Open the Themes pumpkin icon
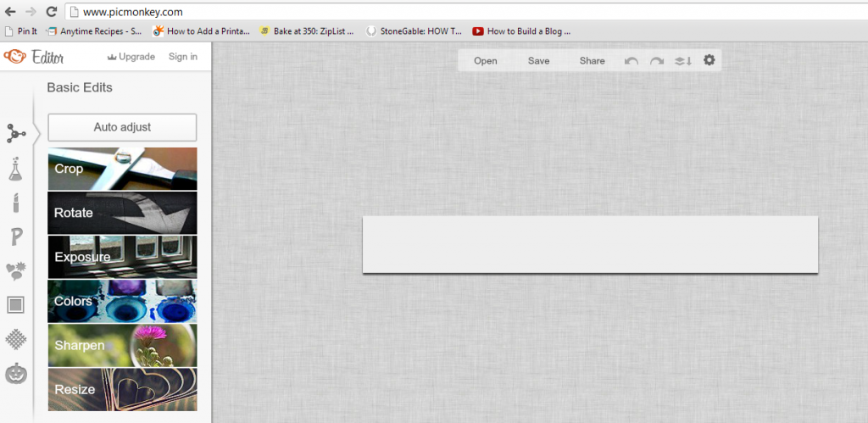The width and height of the screenshot is (868, 423). pos(16,374)
